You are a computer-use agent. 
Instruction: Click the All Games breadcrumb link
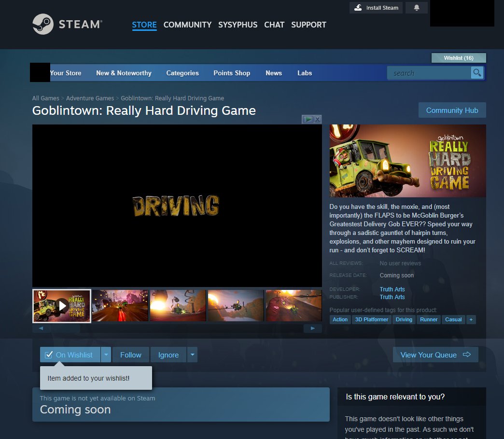click(x=46, y=98)
